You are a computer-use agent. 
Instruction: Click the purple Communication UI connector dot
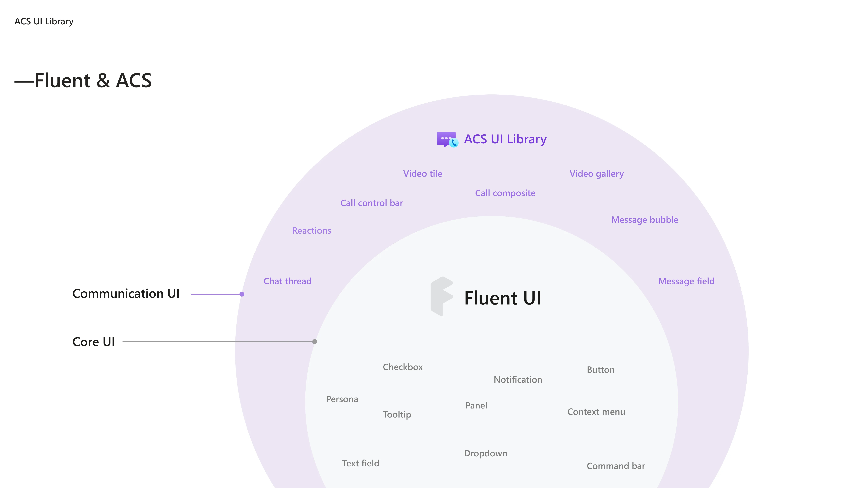pyautogui.click(x=242, y=294)
